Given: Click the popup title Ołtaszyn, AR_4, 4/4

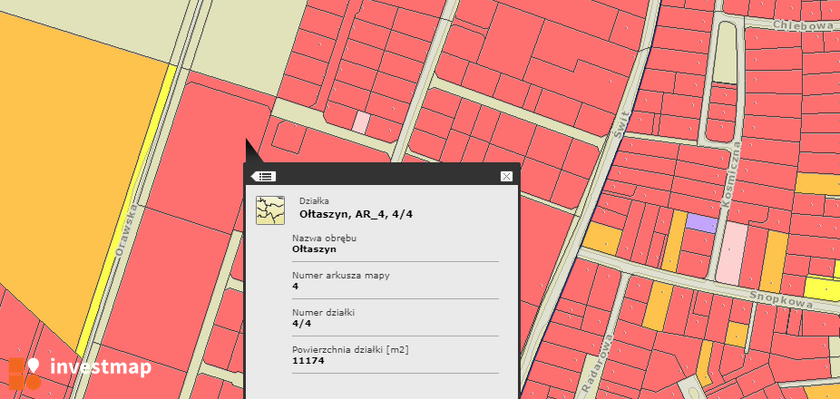Looking at the screenshot, I should (x=356, y=214).
